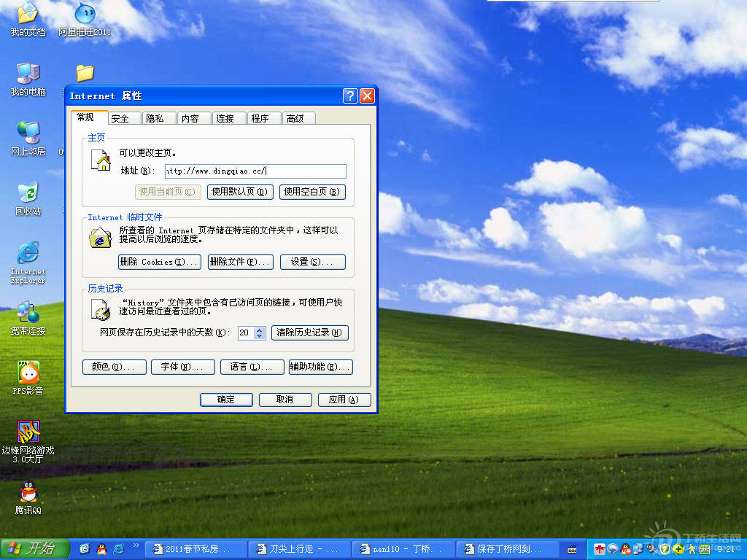Open the 开始 Start menu
The width and height of the screenshot is (747, 560).
pos(35,548)
